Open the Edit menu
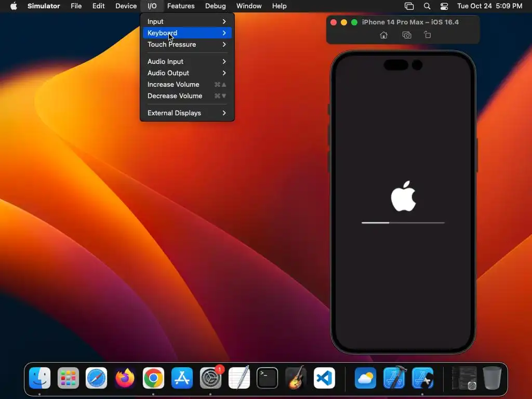This screenshot has width=532, height=399. click(98, 6)
